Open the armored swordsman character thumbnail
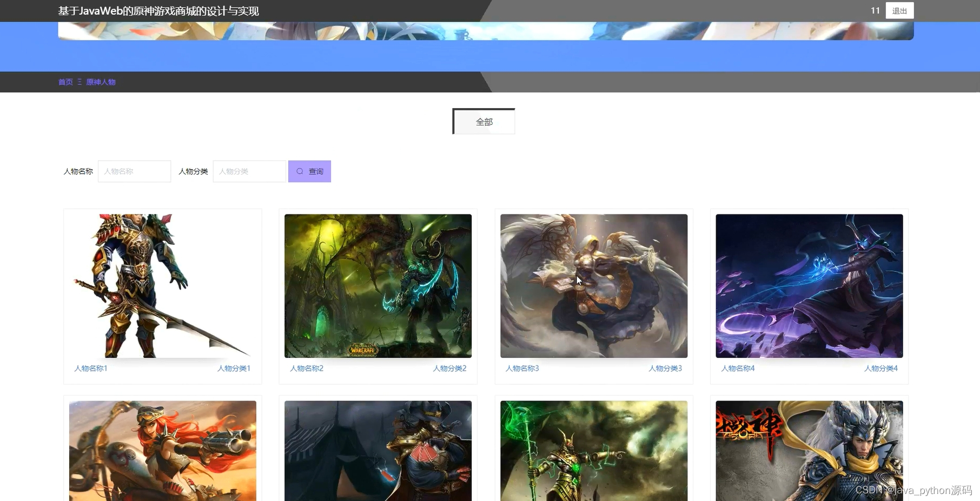The width and height of the screenshot is (980, 501). pos(163,286)
